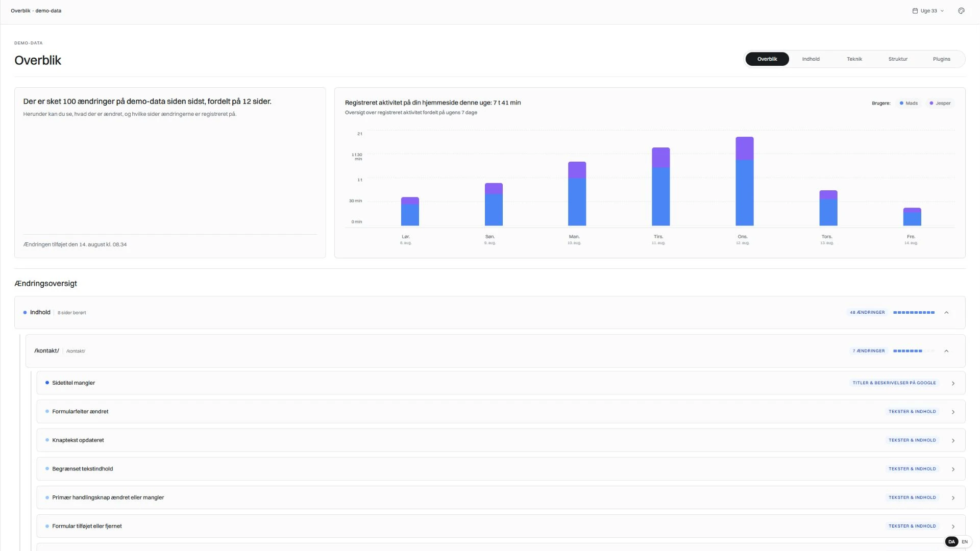This screenshot has width=980, height=551.
Task: Select the Knaptekst opdateret item
Action: tap(500, 440)
